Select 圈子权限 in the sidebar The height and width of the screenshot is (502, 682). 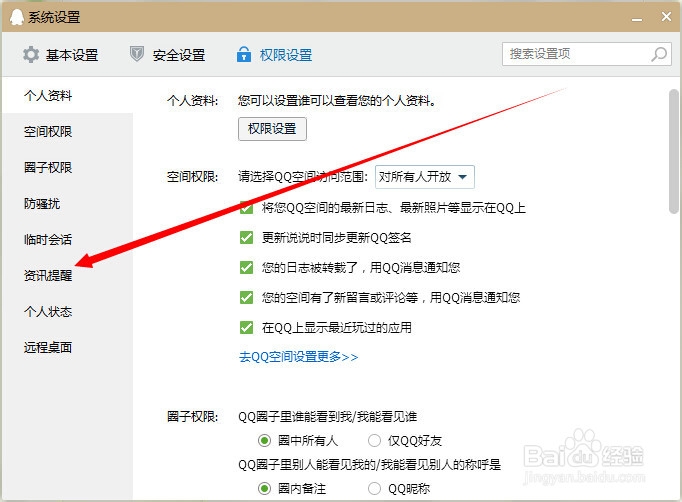click(48, 167)
